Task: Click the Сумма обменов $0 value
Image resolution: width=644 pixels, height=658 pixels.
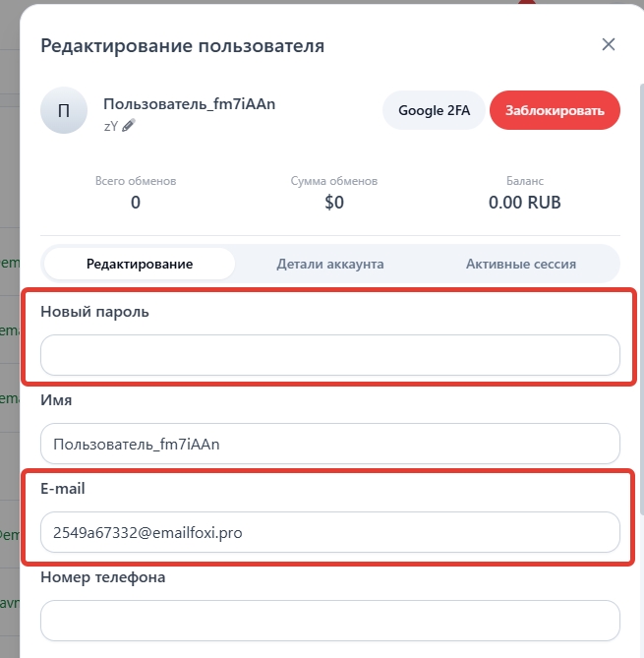Action: pyautogui.click(x=334, y=203)
